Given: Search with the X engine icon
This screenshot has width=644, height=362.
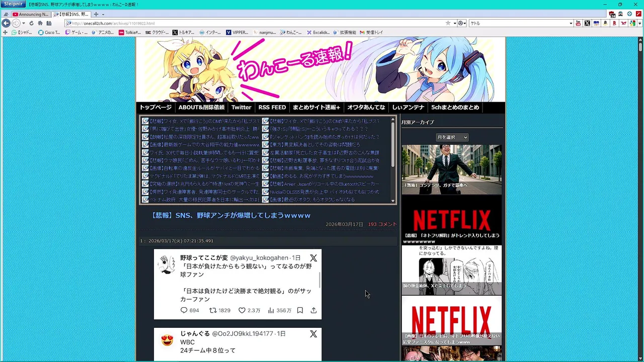Looking at the screenshot, I should click(587, 23).
